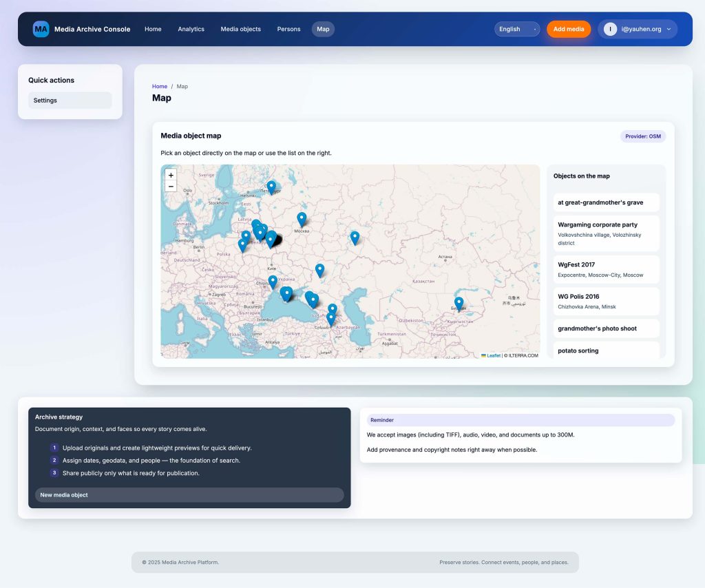Open Settings in Quick actions
The image size is (705, 588).
[70, 101]
